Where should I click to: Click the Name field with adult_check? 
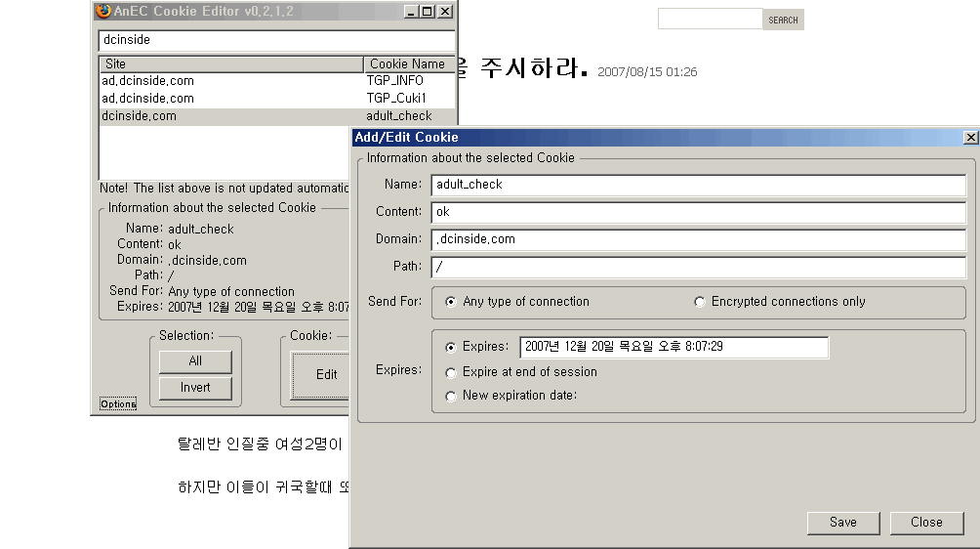(x=698, y=185)
